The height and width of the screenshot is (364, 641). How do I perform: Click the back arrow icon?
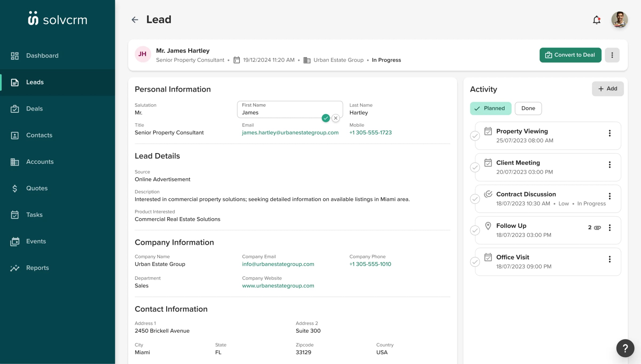pos(135,19)
